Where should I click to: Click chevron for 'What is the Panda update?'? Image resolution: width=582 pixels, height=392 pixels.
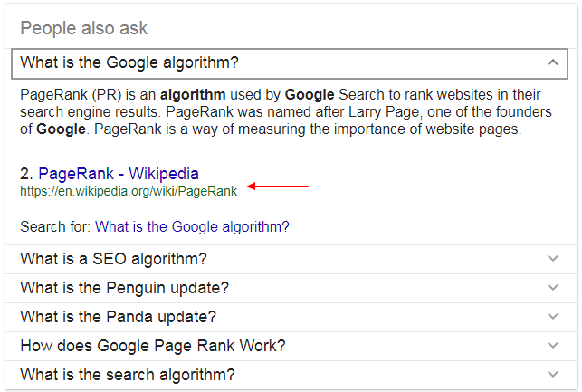[x=553, y=317]
